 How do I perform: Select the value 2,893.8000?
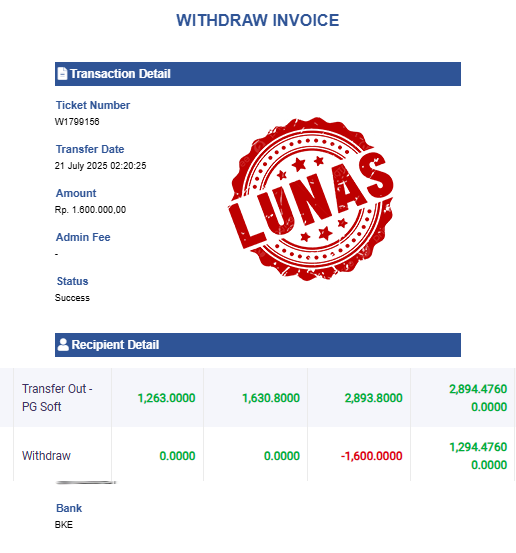(x=374, y=398)
